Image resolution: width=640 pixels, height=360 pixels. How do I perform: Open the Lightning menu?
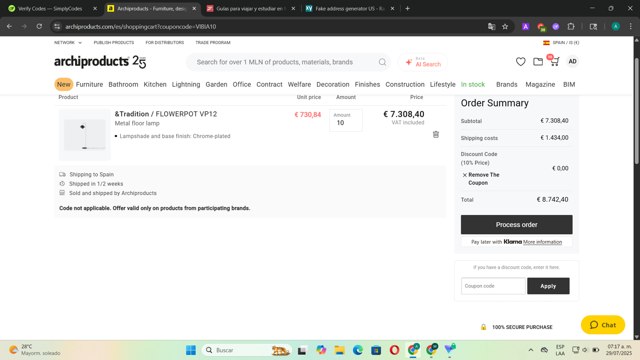point(186,84)
